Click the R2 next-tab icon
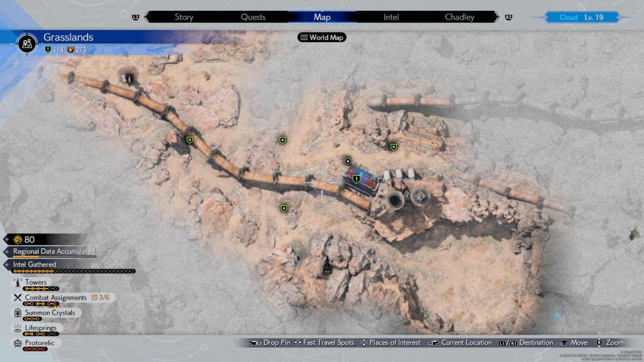 509,18
